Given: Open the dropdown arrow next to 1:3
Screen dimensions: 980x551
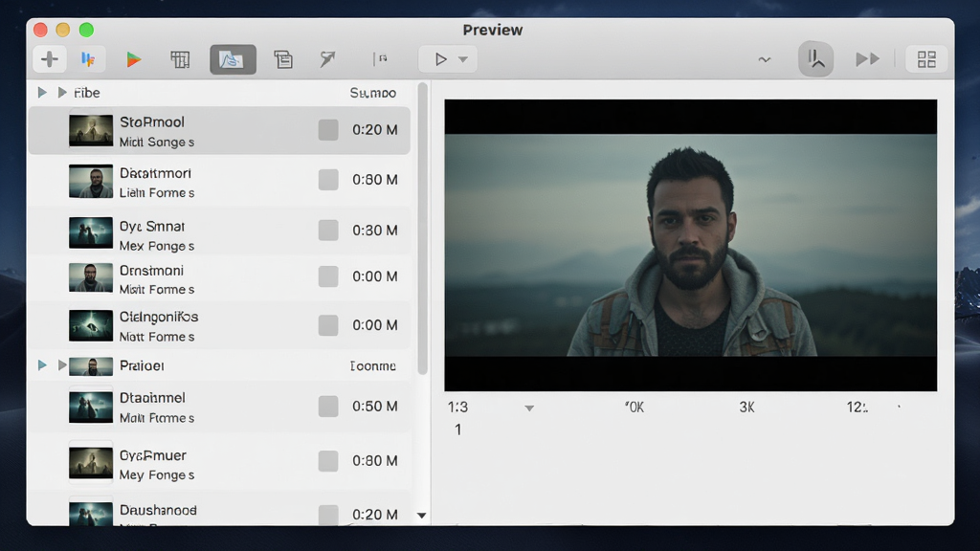Looking at the screenshot, I should [529, 408].
